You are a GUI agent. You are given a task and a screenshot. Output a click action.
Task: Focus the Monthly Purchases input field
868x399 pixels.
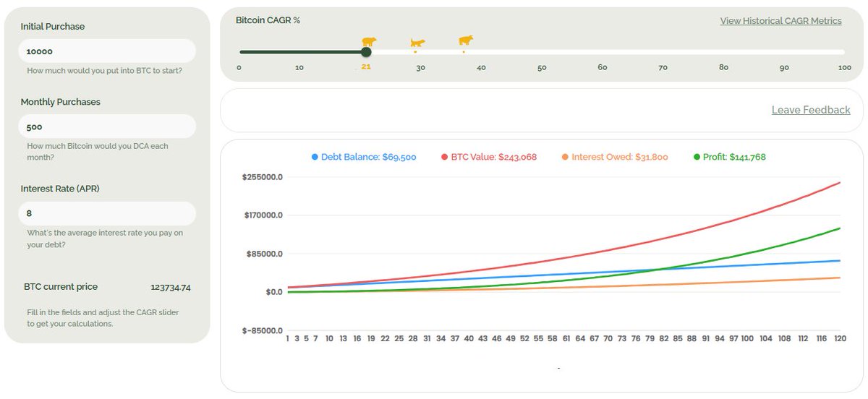(x=107, y=126)
